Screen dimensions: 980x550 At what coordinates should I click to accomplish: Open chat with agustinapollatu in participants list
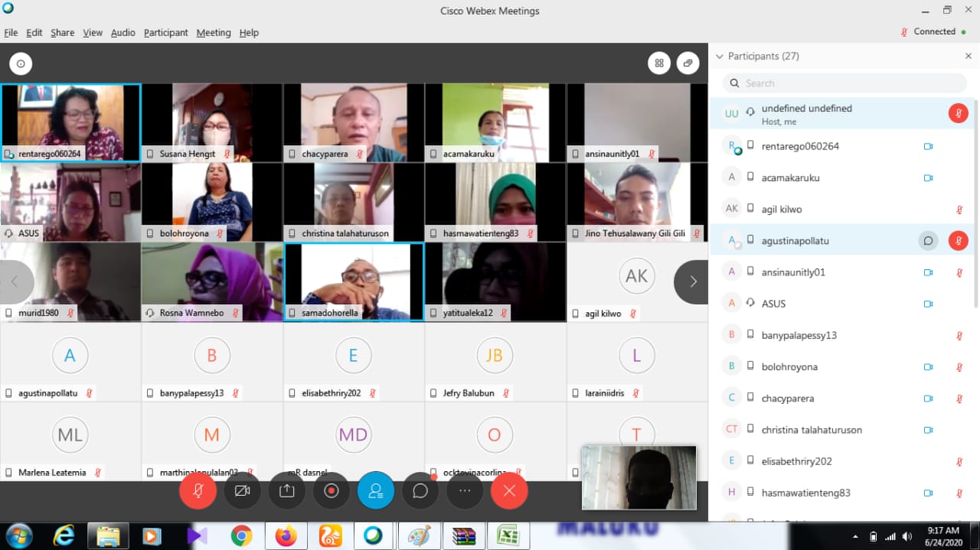pyautogui.click(x=928, y=241)
